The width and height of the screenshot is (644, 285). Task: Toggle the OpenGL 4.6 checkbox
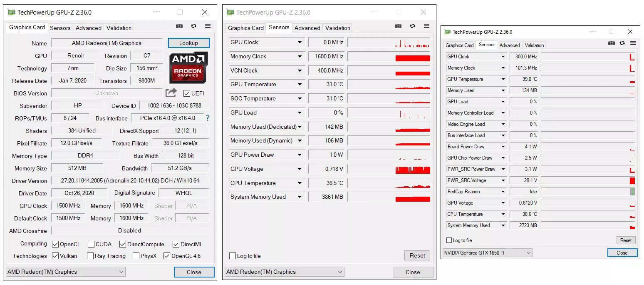pyautogui.click(x=167, y=256)
